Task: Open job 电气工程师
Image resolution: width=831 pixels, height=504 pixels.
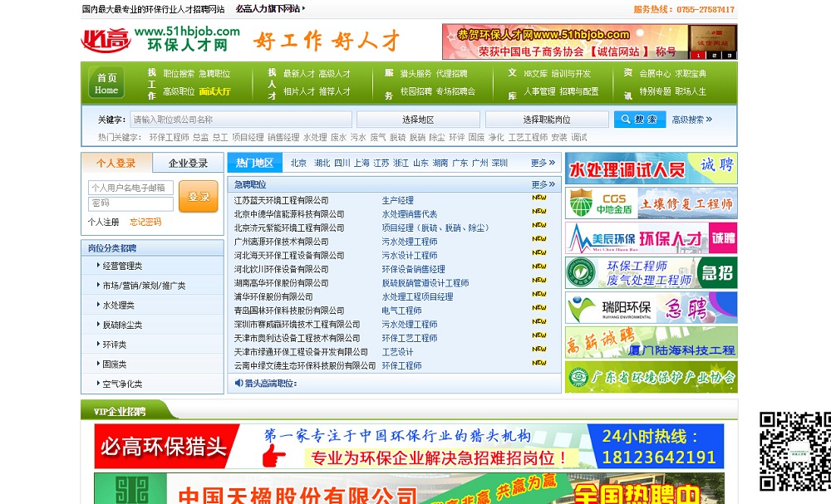Action: pos(401,311)
